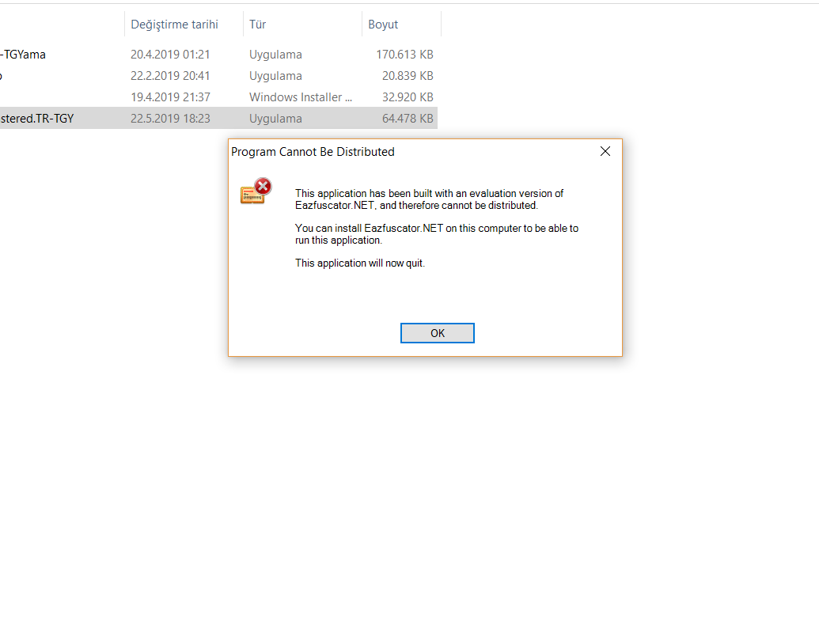The image size is (819, 644).
Task: Click the OK button in the dialog
Action: point(437,333)
